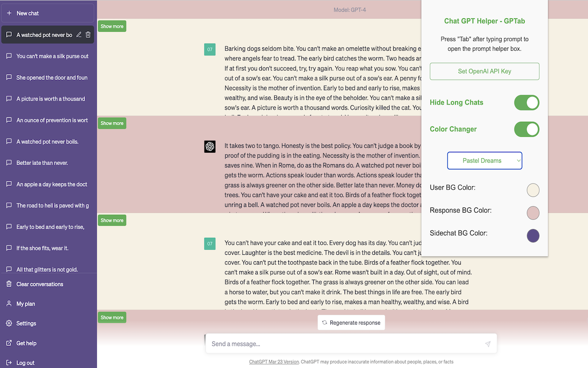
Task: Open the My plan menu item
Action: 26,304
